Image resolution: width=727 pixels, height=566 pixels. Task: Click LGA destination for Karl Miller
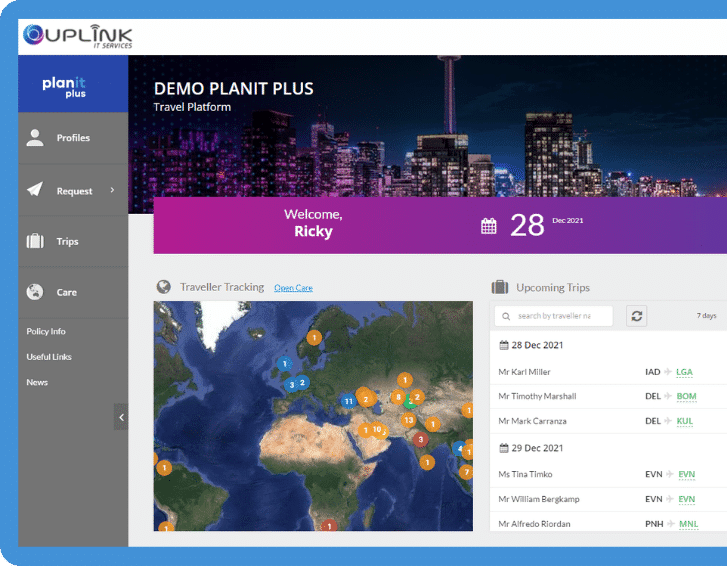click(x=684, y=372)
